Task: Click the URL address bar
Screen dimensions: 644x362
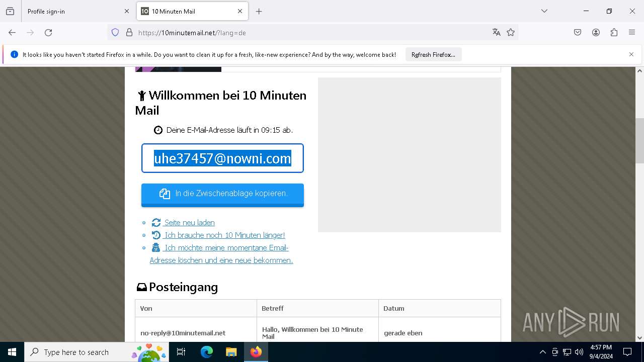Action: click(312, 33)
